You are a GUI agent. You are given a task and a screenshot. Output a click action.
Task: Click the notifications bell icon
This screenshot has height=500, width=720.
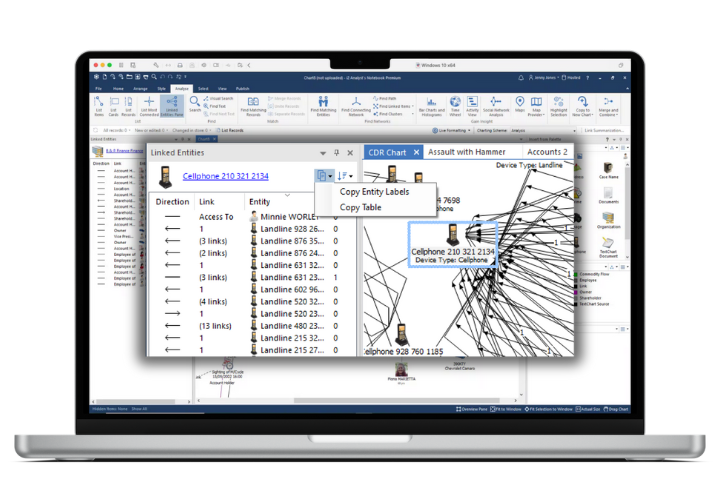521,78
